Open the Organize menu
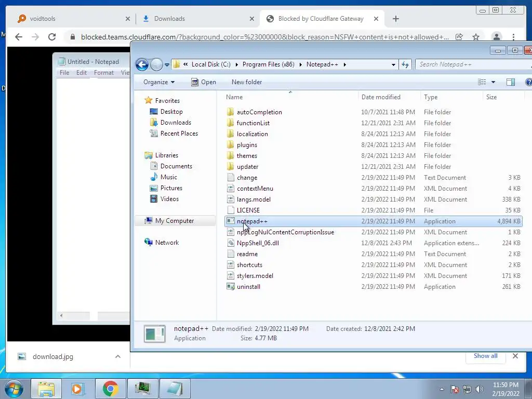This screenshot has height=399, width=532. [159, 82]
